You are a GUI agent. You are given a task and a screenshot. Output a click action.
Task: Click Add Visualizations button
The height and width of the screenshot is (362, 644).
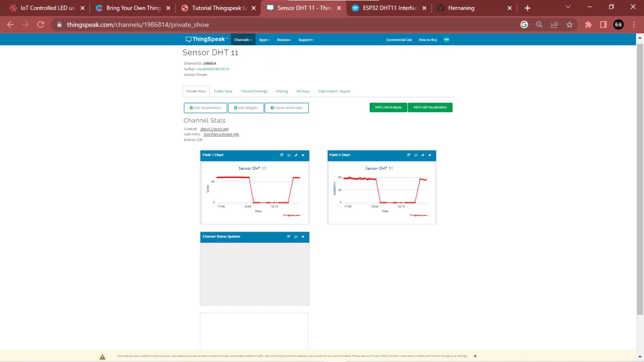pos(205,108)
